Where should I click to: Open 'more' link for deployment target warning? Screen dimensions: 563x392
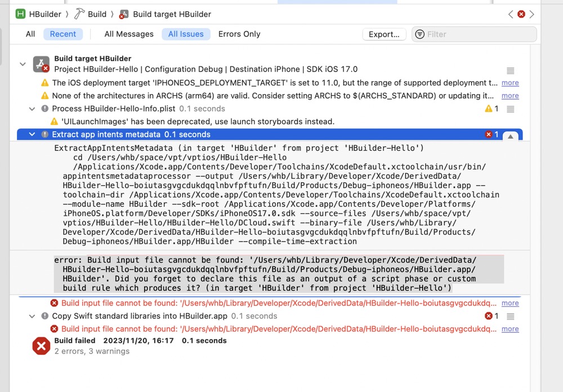(510, 83)
